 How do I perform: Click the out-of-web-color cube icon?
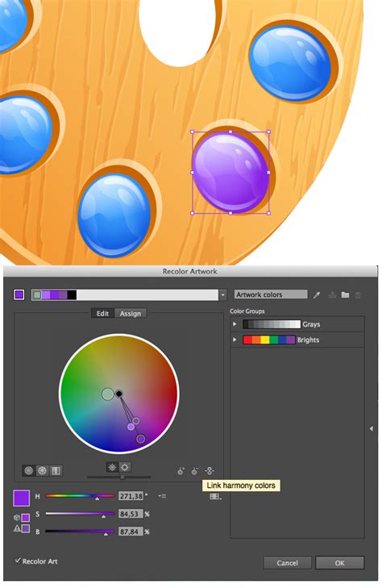(17, 518)
